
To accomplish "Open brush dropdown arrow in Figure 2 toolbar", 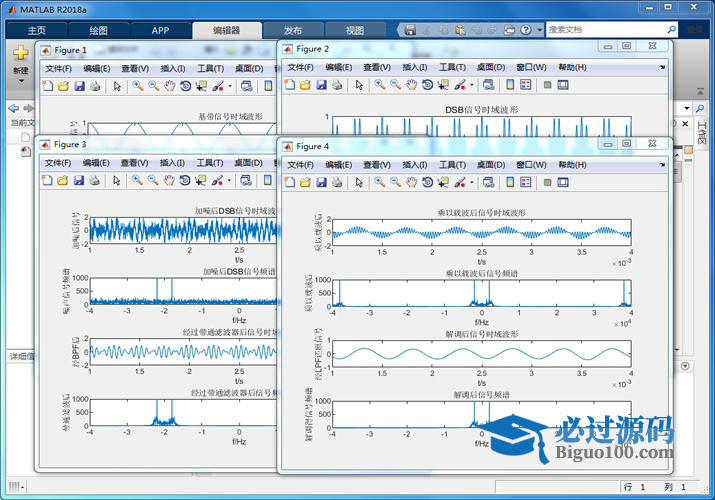I will 471,85.
